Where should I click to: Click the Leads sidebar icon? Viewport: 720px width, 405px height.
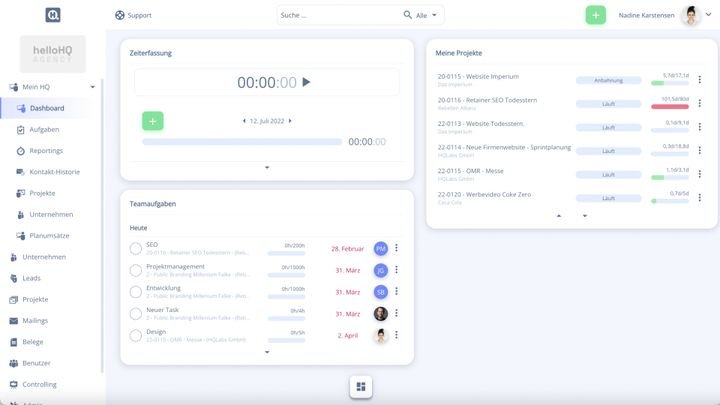click(x=14, y=278)
